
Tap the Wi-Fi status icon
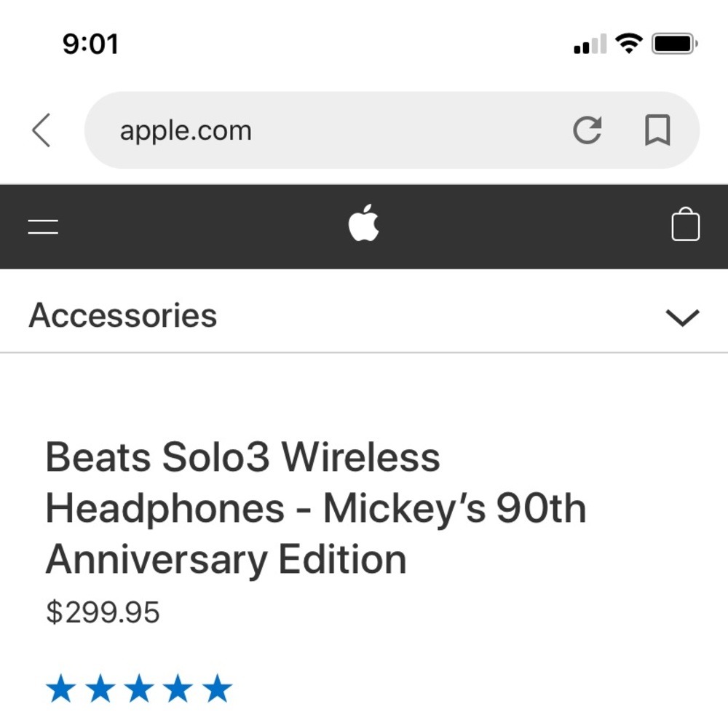pyautogui.click(x=629, y=44)
